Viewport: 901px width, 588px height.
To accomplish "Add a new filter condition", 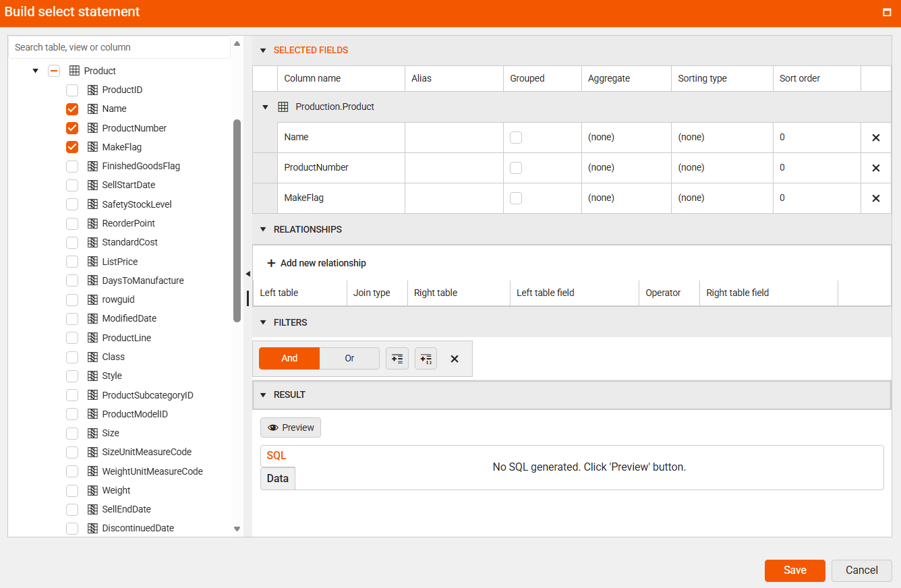I will pos(397,358).
